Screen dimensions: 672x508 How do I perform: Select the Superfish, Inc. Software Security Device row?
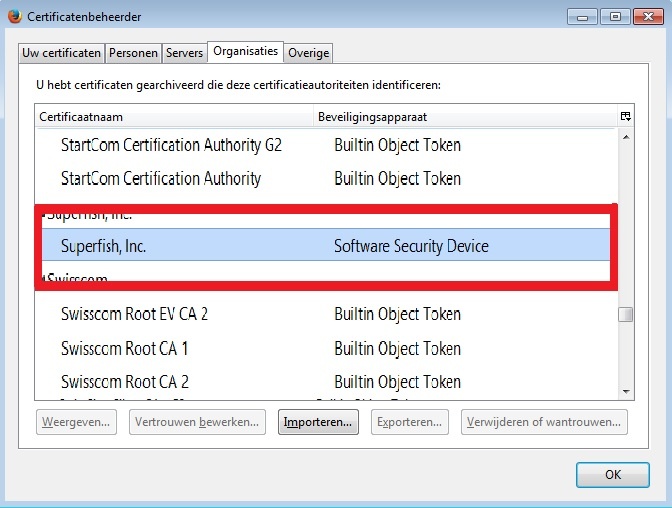[326, 246]
